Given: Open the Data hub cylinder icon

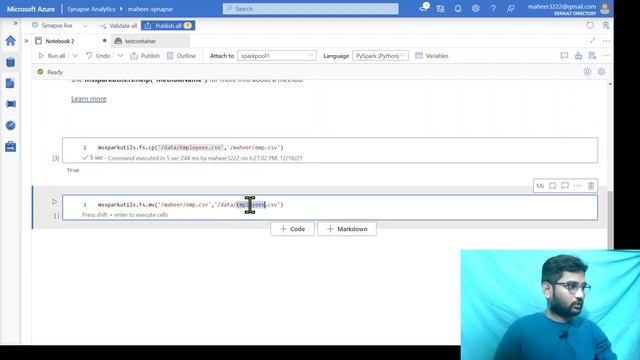Looking at the screenshot, I should [11, 62].
